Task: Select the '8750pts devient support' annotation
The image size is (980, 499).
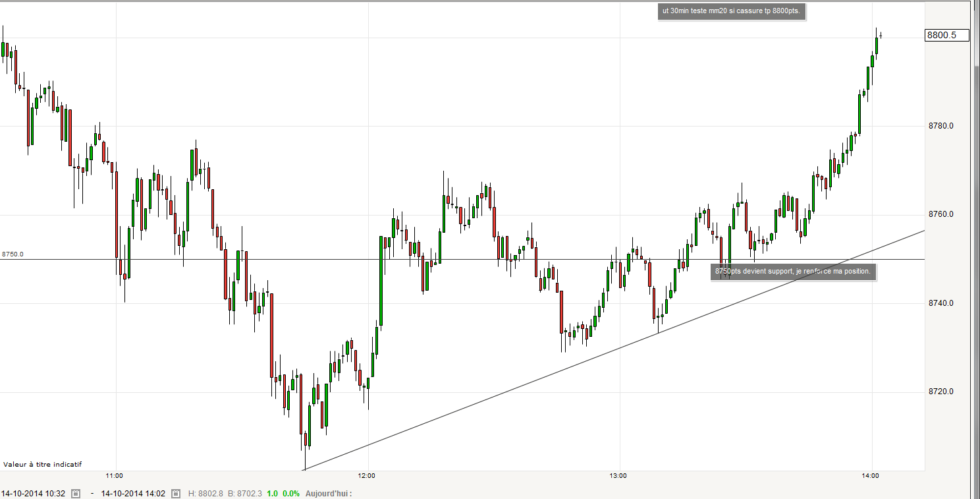Action: pyautogui.click(x=793, y=271)
